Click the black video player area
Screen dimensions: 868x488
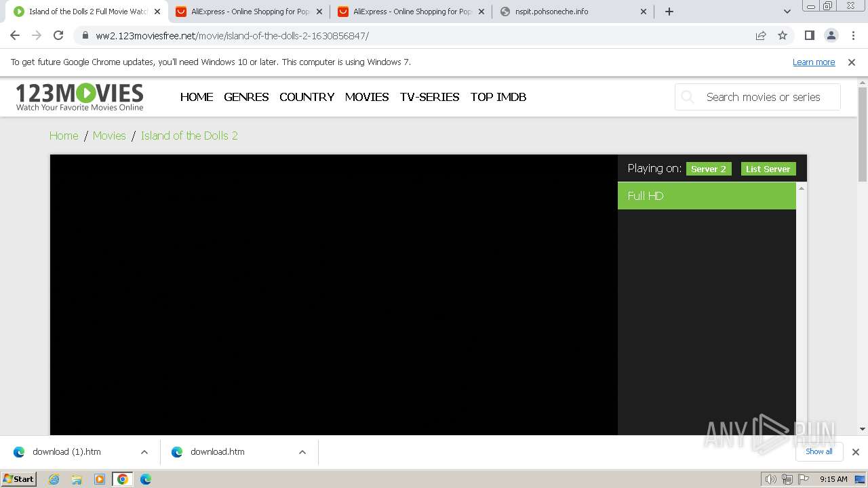[x=334, y=295]
